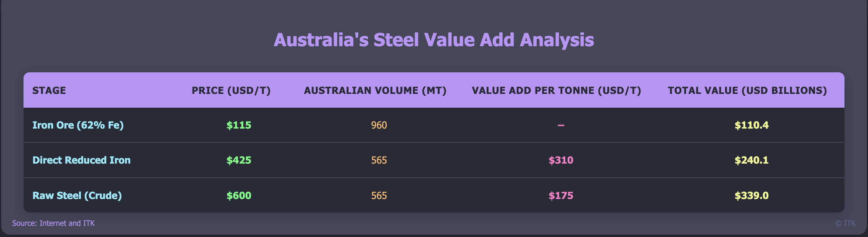Click the $600 raw steel price

tap(239, 196)
